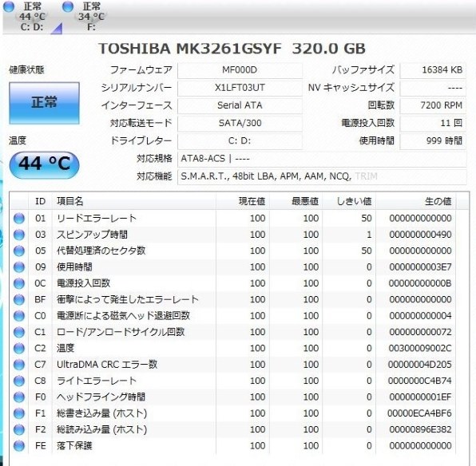Click the power-on count 11 回 field
The height and width of the screenshot is (466, 476).
point(433,123)
